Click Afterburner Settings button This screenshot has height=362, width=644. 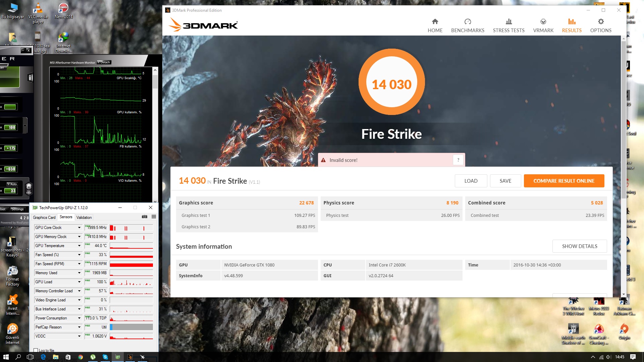click(x=17, y=209)
